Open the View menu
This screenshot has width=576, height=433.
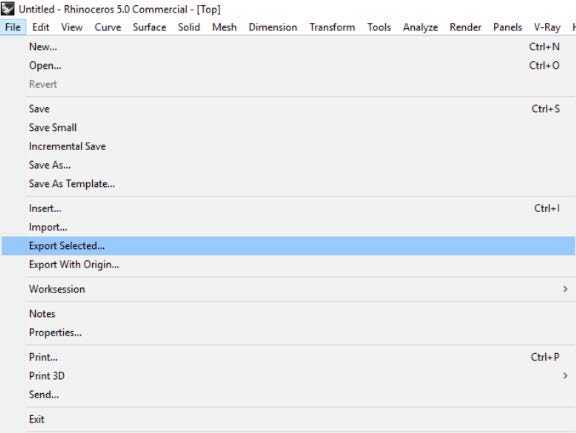pos(72,27)
